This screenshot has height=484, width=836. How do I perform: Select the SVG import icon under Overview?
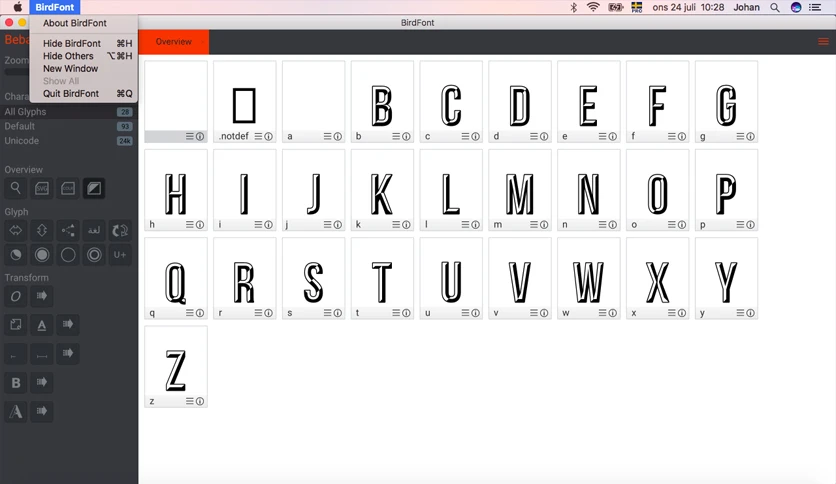pyautogui.click(x=42, y=188)
